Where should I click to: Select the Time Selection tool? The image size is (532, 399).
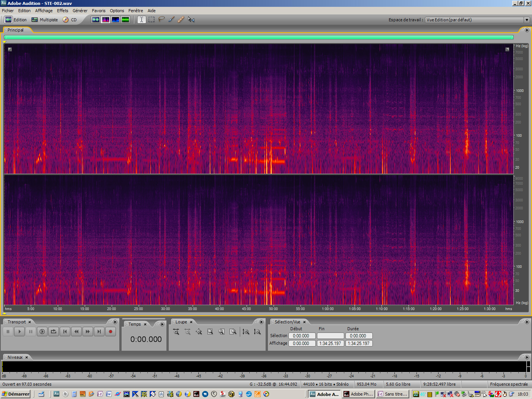(141, 19)
